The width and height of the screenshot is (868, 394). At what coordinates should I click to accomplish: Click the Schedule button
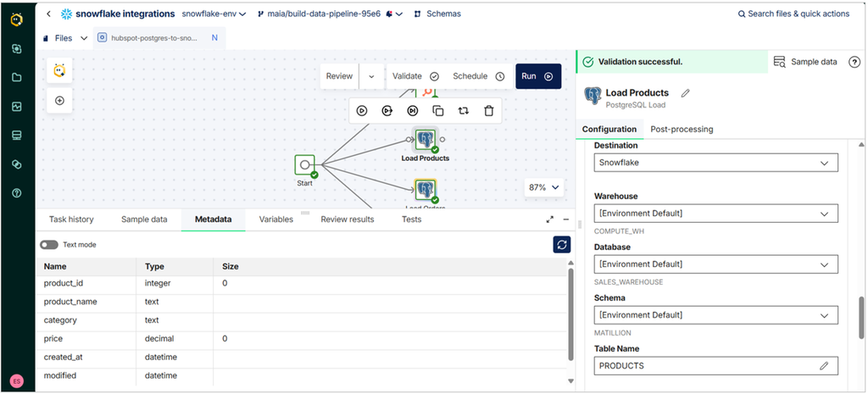(x=479, y=76)
